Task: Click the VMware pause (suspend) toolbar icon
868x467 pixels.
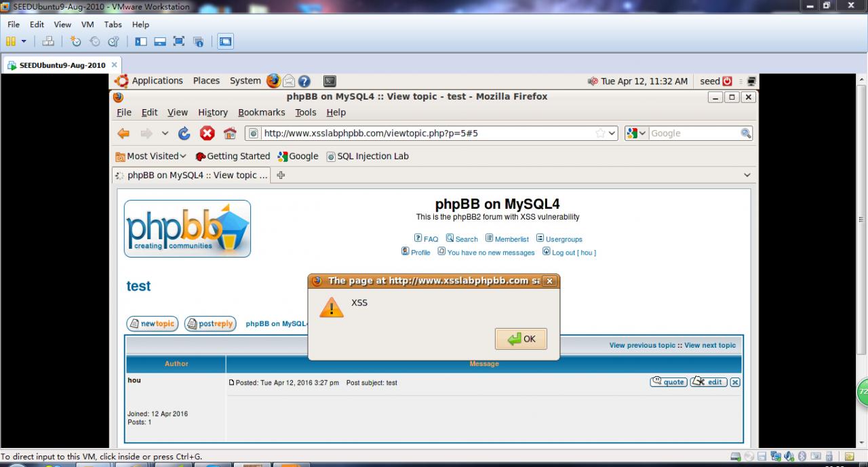Action: (11, 41)
